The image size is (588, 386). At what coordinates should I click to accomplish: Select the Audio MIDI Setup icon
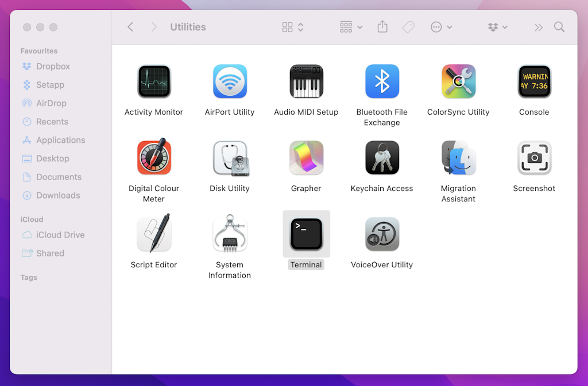point(306,81)
